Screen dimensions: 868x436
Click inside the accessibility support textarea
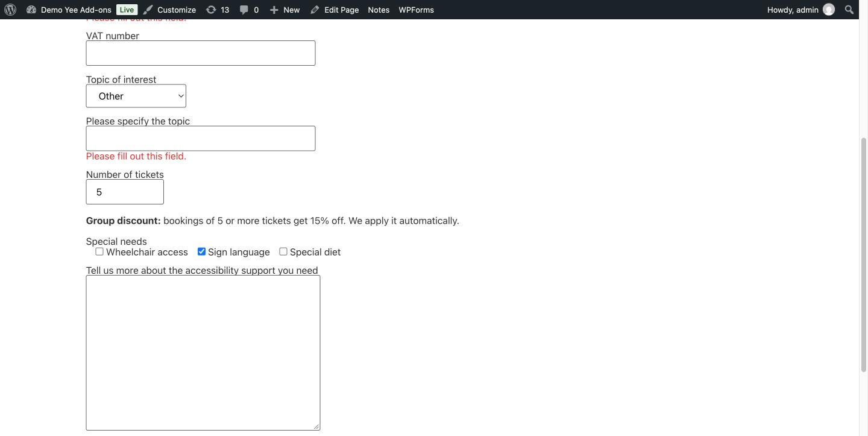[x=203, y=353]
